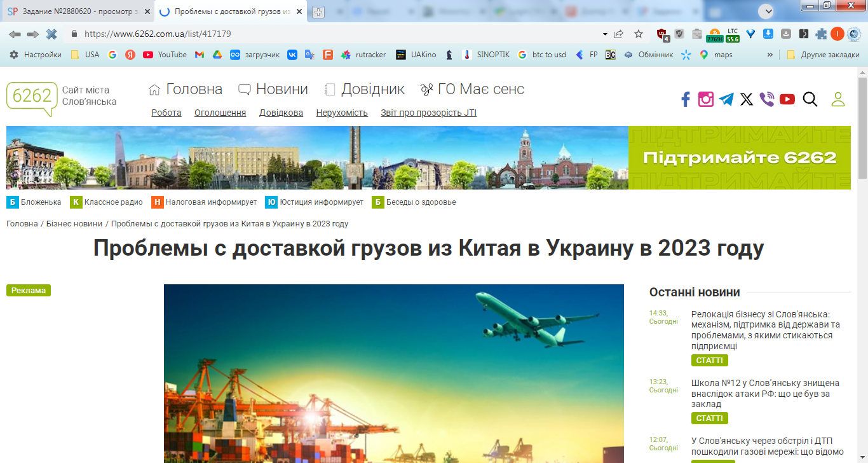868x463 pixels.
Task: Open the VK bookmark icon
Action: [292, 55]
